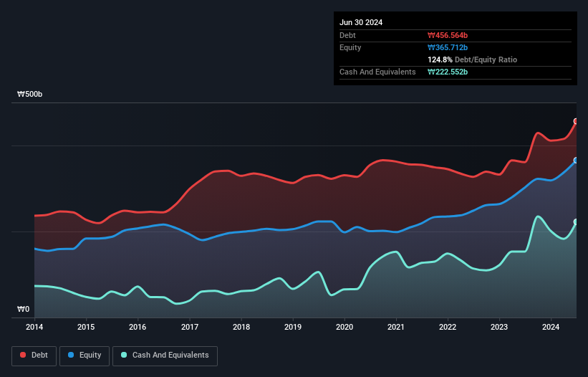Image resolution: width=588 pixels, height=377 pixels.
Task: Click the 2023 x-axis label
Action: tap(499, 327)
